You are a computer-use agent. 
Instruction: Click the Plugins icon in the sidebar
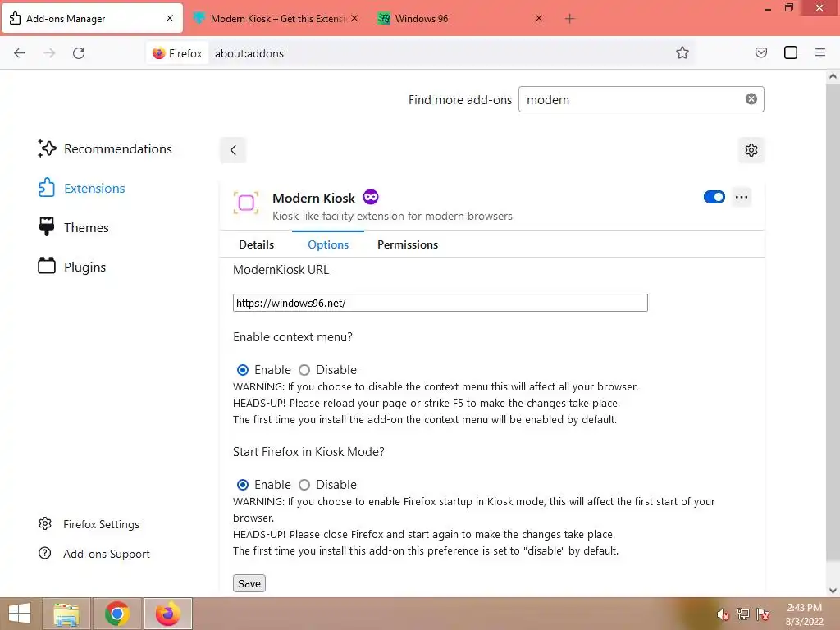point(47,266)
